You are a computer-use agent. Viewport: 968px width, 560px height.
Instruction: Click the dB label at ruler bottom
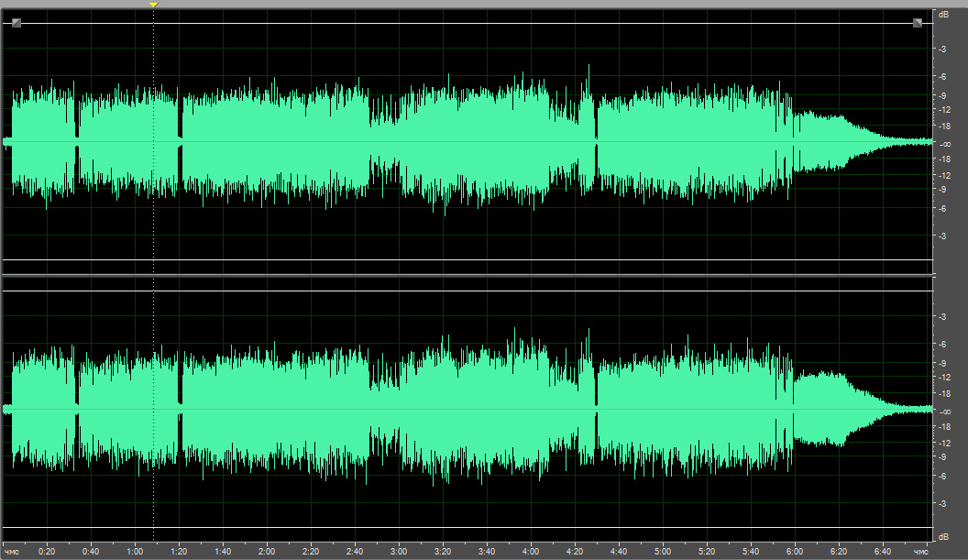click(x=942, y=535)
